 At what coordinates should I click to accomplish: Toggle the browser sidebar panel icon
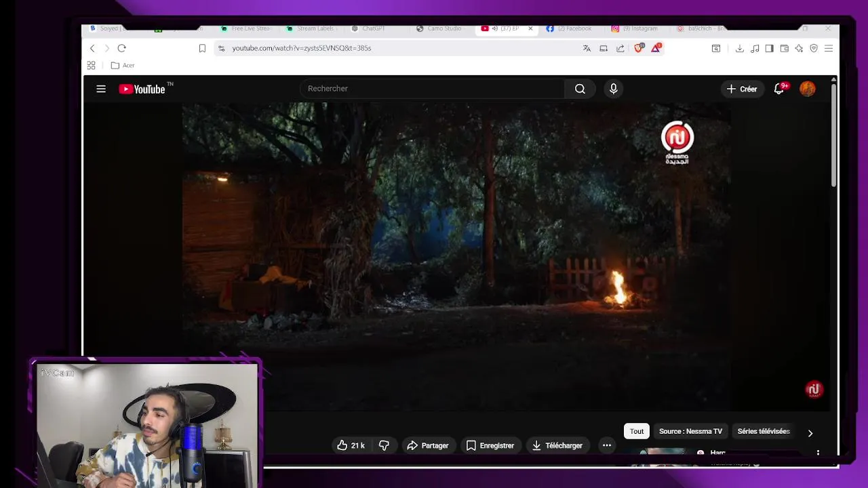click(x=769, y=48)
